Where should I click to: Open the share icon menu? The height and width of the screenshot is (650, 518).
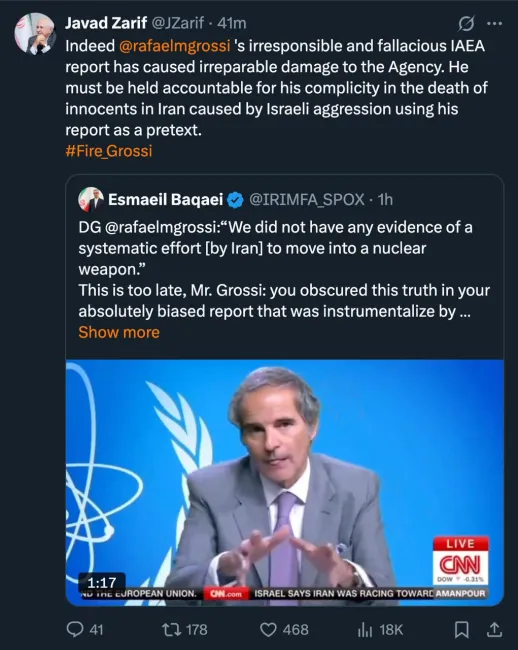[494, 629]
